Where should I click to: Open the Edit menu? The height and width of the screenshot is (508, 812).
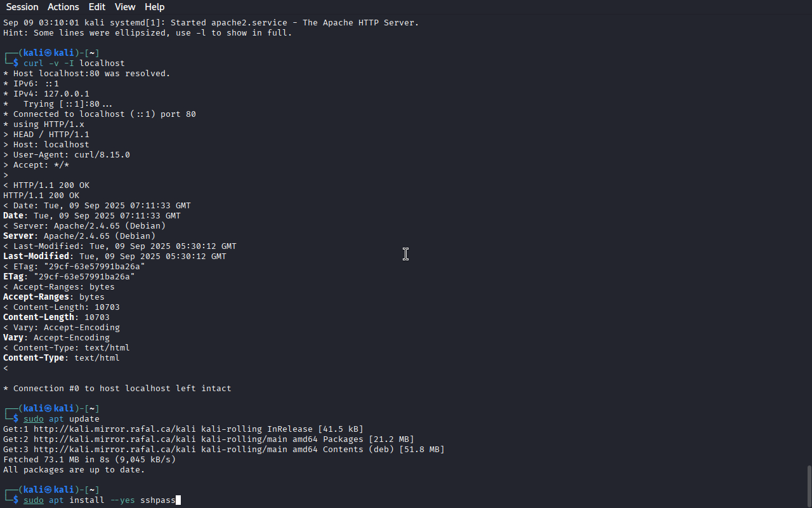(97, 7)
